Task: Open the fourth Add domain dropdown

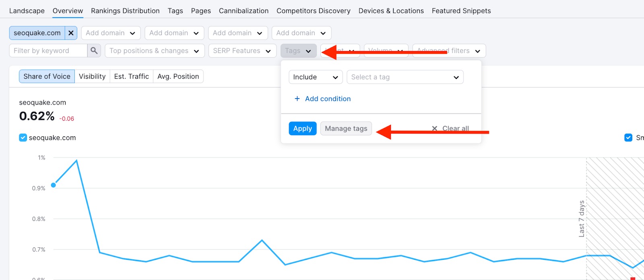Action: click(301, 33)
